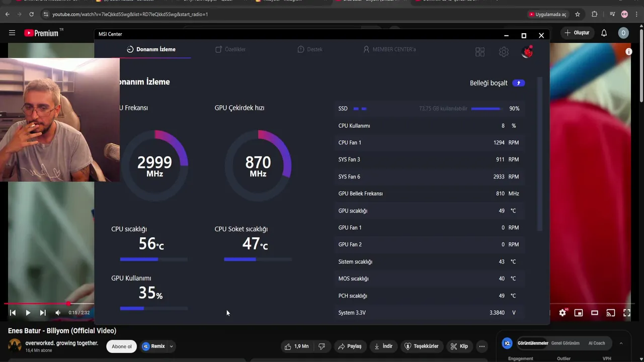The height and width of the screenshot is (362, 644).
Task: Skip to previous video in playlist
Action: 13,313
